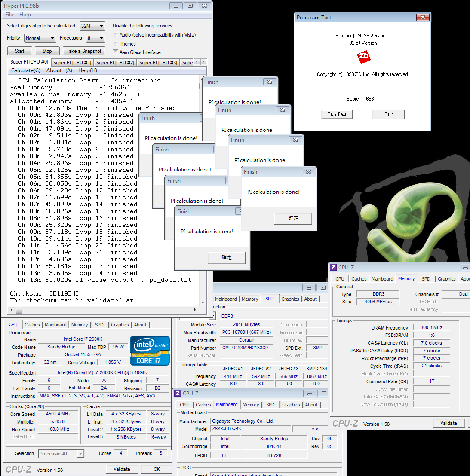Screen dimensions: 470x476
Task: Click the Start button in Hyper PI
Action: point(19,51)
